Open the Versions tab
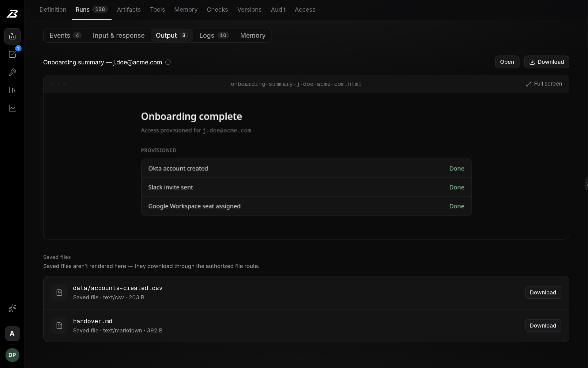The image size is (588, 368). pyautogui.click(x=249, y=10)
